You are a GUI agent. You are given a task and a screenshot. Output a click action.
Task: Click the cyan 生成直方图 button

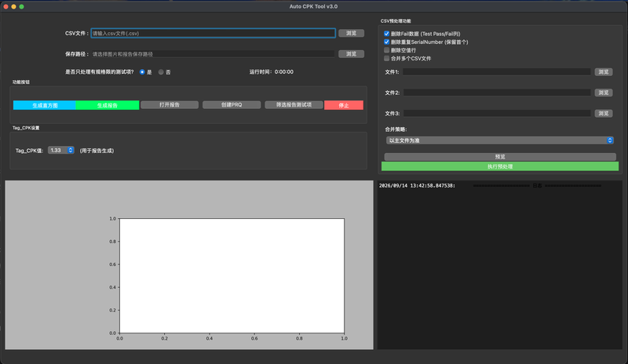[x=45, y=105]
